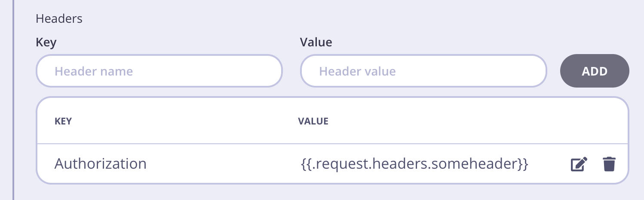
Task: Click the edit pencil icon for Authorization
Action: point(579,164)
